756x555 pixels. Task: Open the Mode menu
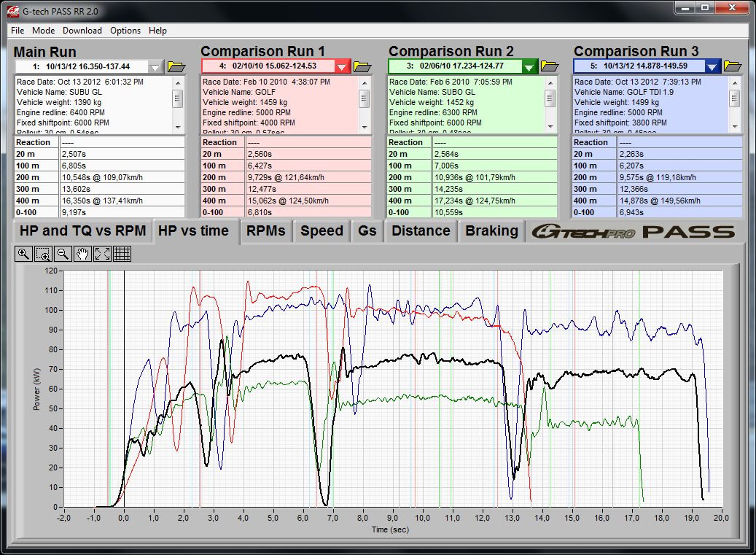[44, 31]
